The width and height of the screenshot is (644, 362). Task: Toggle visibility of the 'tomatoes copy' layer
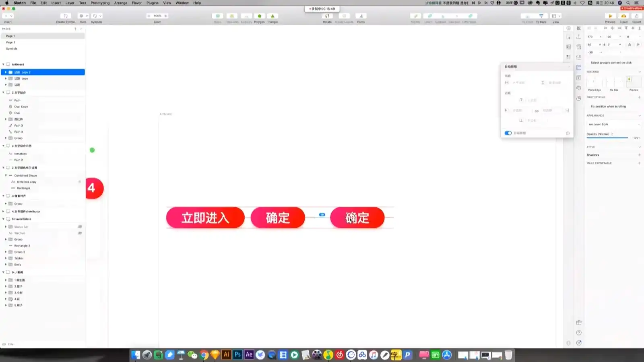tap(80, 182)
